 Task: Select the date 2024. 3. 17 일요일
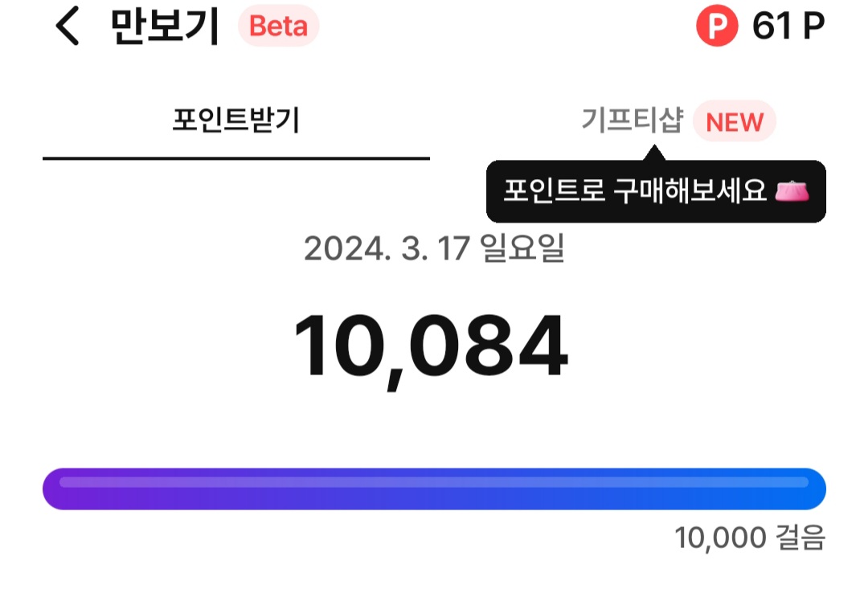click(434, 249)
